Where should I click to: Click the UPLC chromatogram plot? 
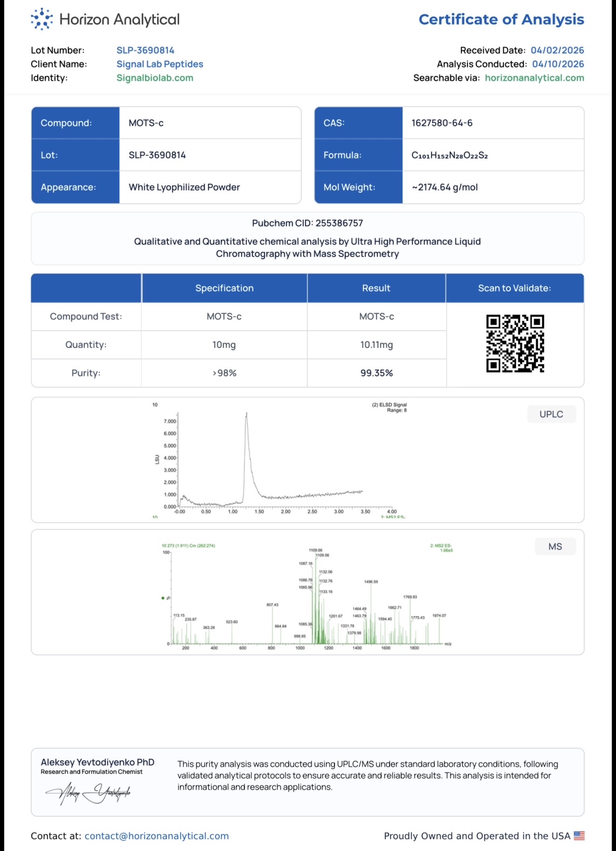[280, 460]
